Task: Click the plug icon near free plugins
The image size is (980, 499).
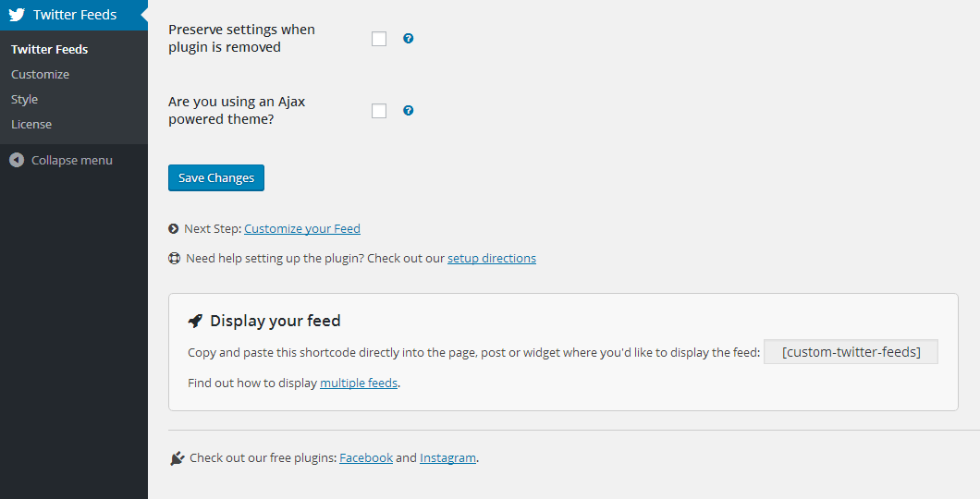Action: pyautogui.click(x=178, y=457)
